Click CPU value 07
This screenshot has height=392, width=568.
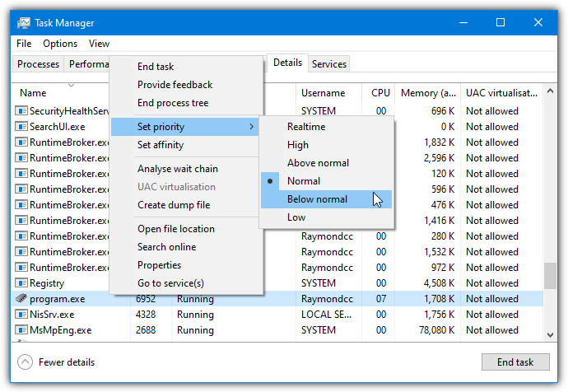click(380, 299)
